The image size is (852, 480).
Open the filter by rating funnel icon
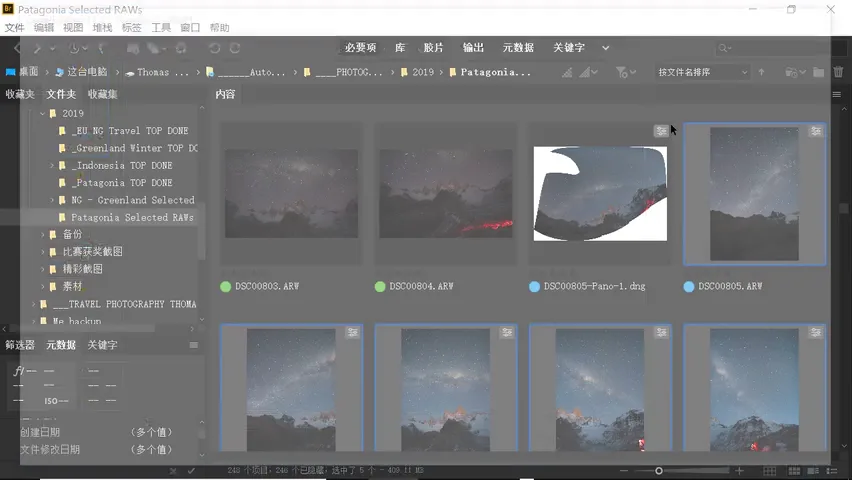[x=625, y=72]
